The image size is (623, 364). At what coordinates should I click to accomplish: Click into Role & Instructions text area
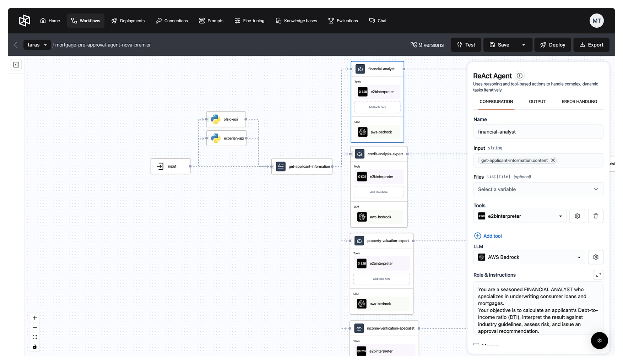tap(538, 308)
